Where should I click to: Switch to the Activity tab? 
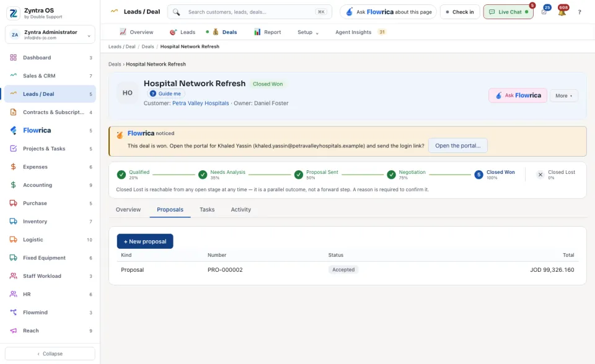point(241,210)
